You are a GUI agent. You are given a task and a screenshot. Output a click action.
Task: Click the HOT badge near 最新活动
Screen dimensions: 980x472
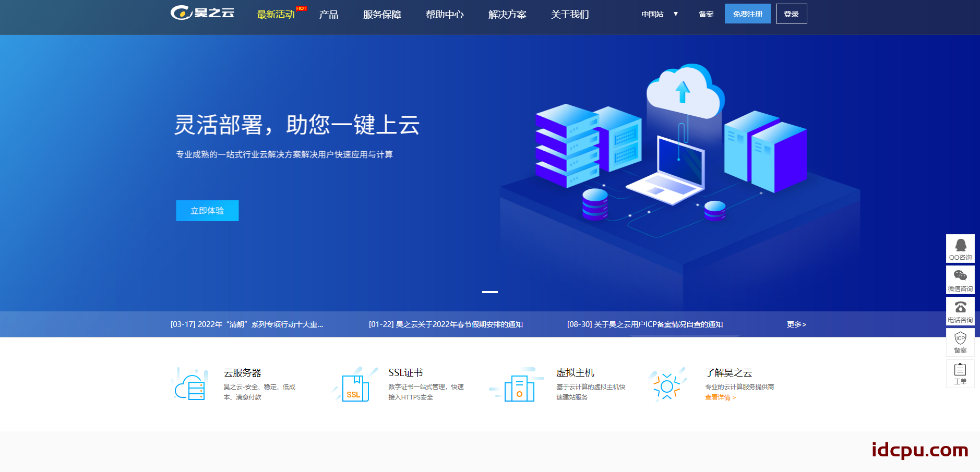(302, 8)
